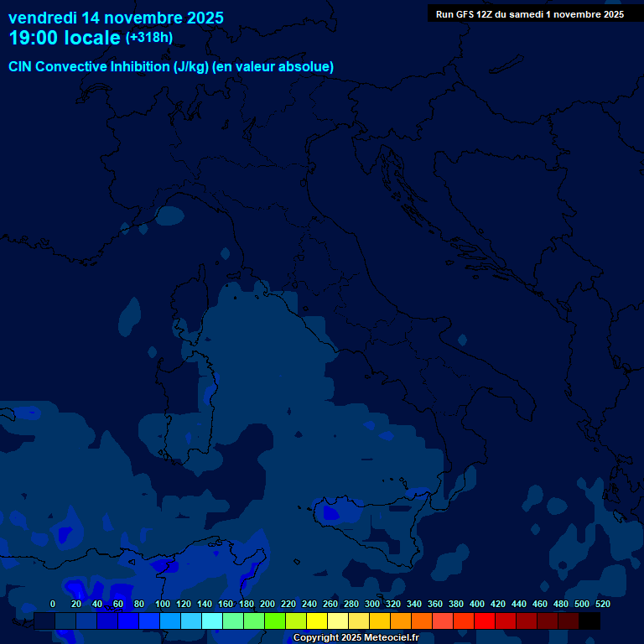644x644 pixels.
Task: Click the bright green swatch below 200
Action: point(275,621)
